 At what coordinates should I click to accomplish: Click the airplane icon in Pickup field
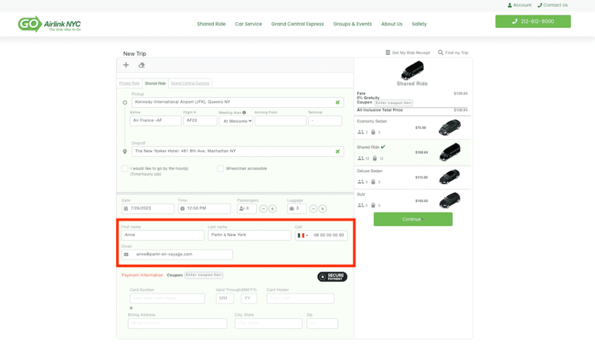click(338, 103)
